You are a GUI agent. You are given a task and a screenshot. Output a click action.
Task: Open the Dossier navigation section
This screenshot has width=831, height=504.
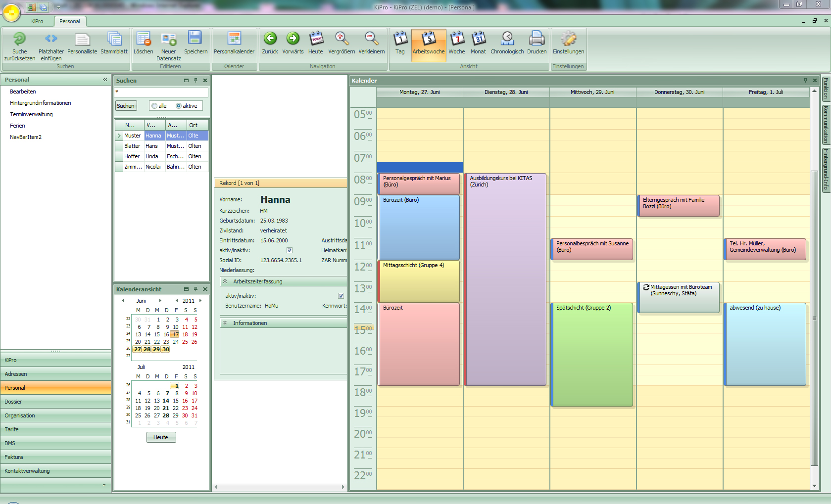[x=55, y=402]
